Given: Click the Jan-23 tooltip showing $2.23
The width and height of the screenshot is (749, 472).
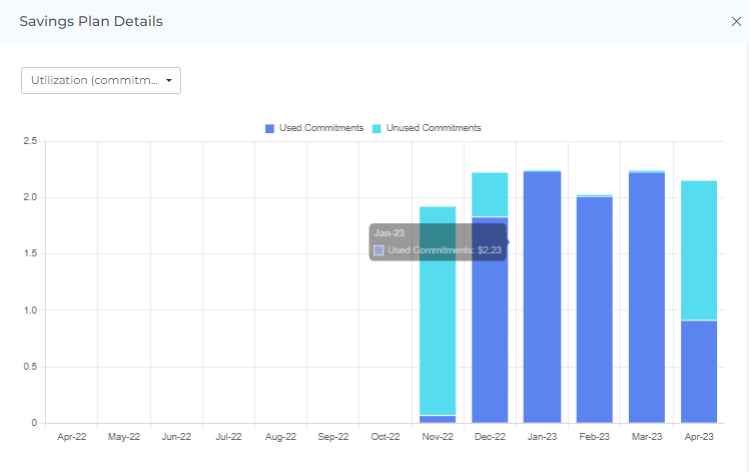Looking at the screenshot, I should pyautogui.click(x=436, y=241).
